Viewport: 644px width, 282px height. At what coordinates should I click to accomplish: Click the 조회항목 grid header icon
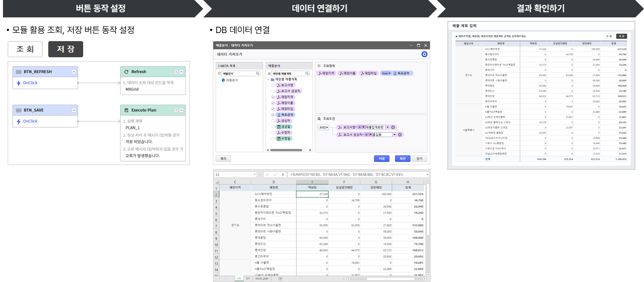pyautogui.click(x=319, y=66)
